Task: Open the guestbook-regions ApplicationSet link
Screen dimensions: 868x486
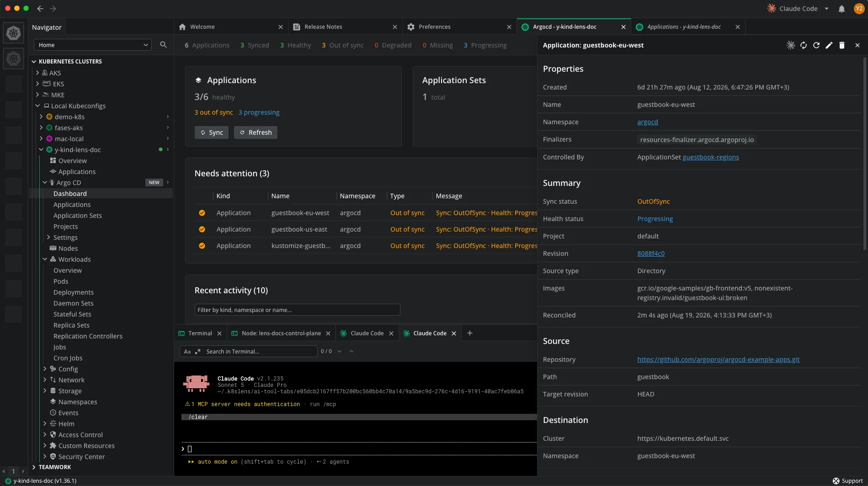Action: (x=711, y=157)
